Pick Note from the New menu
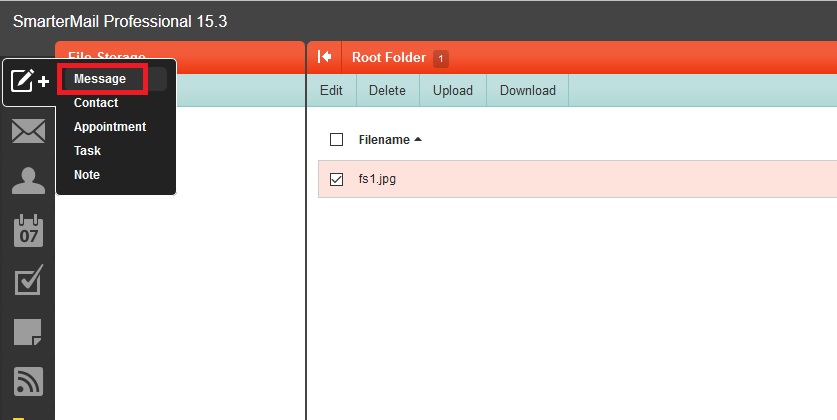This screenshot has height=420, width=837. 87,175
